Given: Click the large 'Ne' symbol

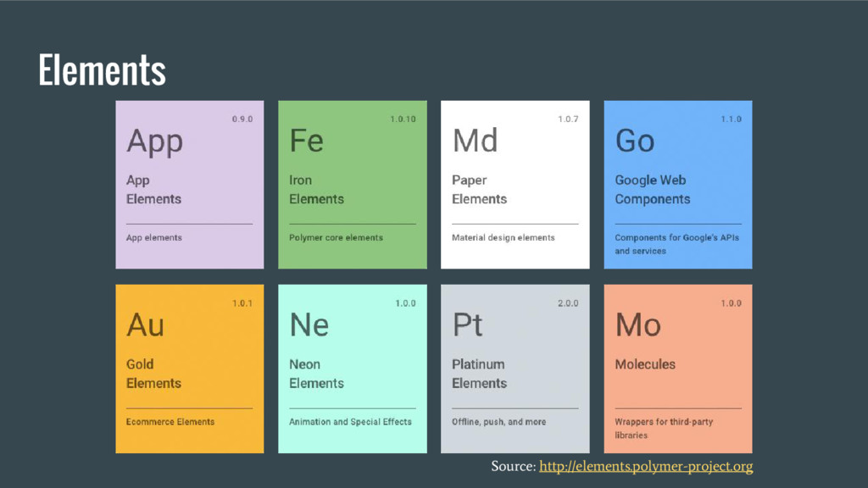Looking at the screenshot, I should 309,324.
